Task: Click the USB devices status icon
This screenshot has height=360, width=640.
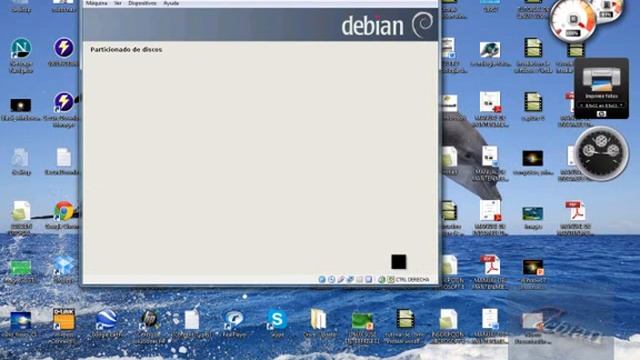Action: click(340, 279)
